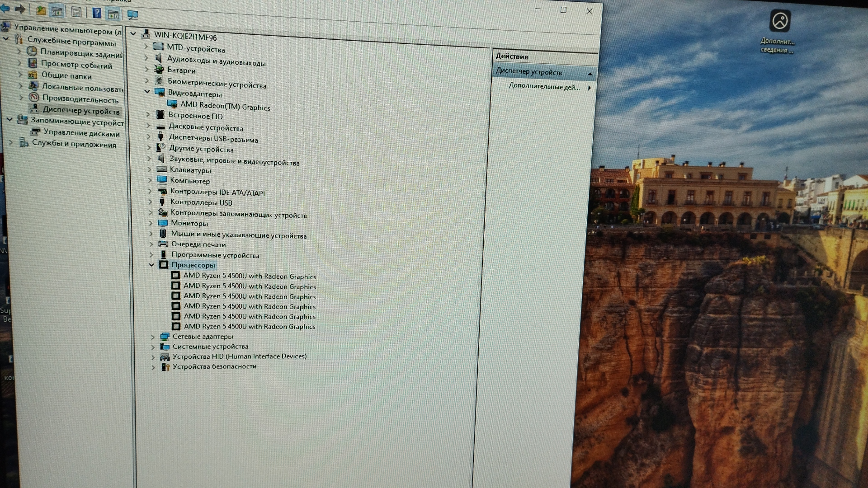Select first AMD Ryzen 5 4500U entry
This screenshot has width=868, height=488.
click(x=249, y=276)
